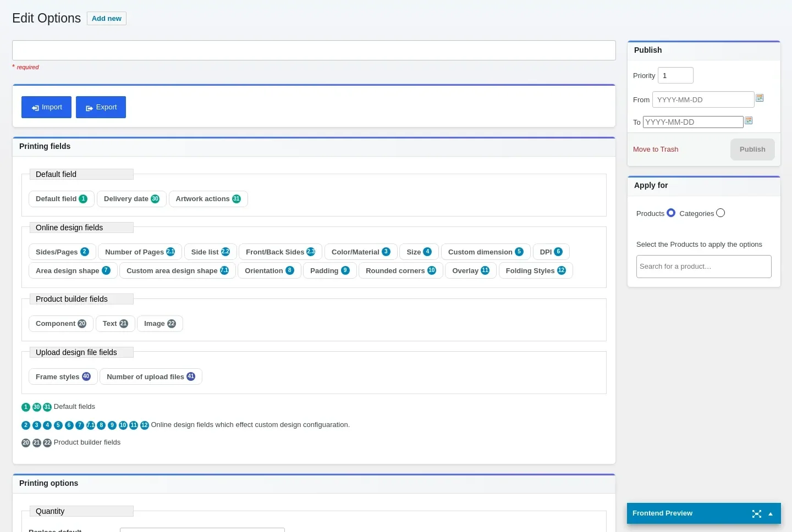Click the Import button
This screenshot has width=792, height=532.
point(46,107)
